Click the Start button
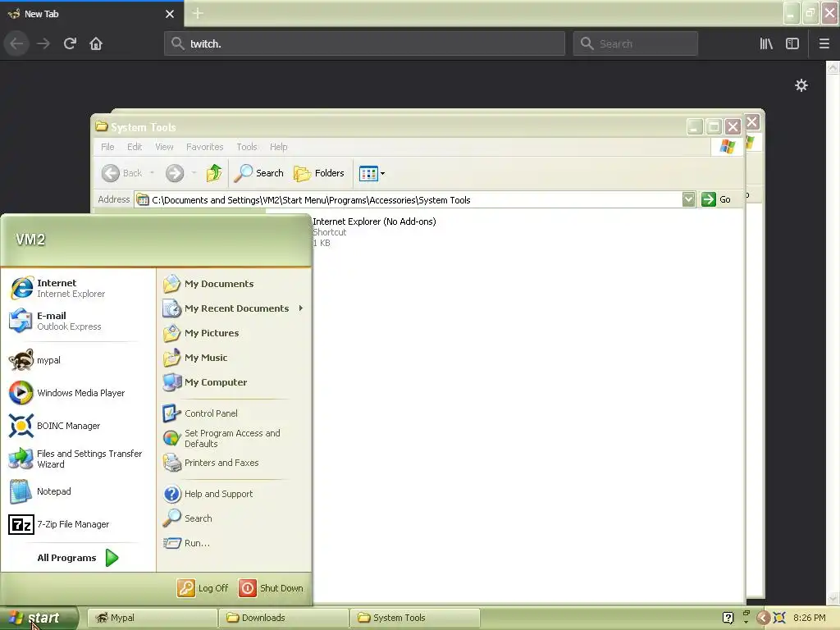Image resolution: width=840 pixels, height=630 pixels. point(39,618)
